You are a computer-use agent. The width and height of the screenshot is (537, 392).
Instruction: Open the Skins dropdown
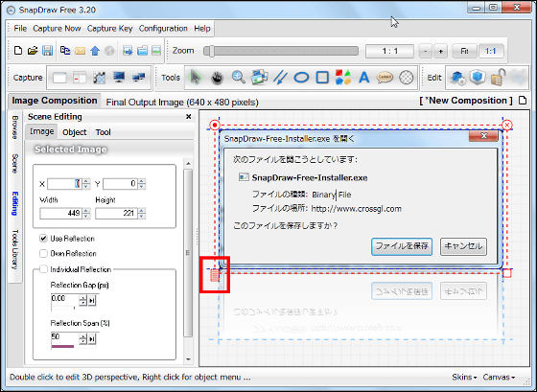click(464, 377)
